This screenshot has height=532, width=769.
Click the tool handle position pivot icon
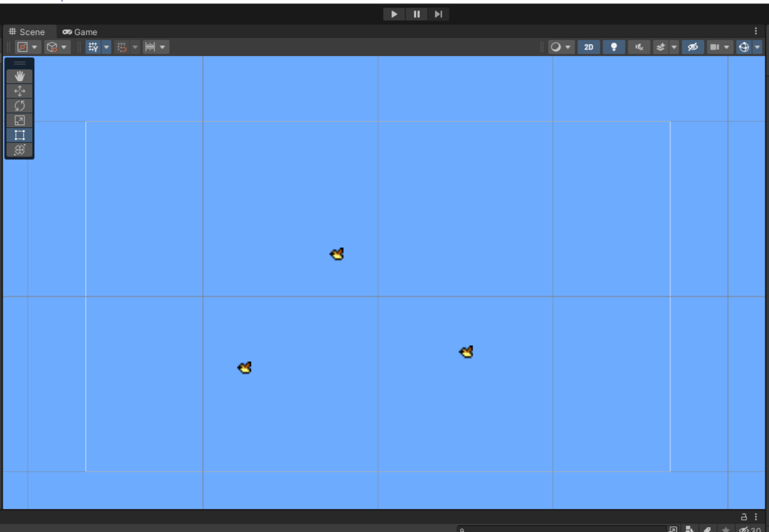pos(22,47)
